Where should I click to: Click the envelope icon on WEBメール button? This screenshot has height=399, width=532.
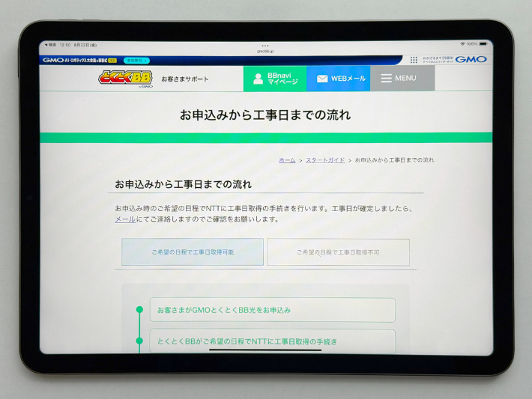(x=322, y=79)
